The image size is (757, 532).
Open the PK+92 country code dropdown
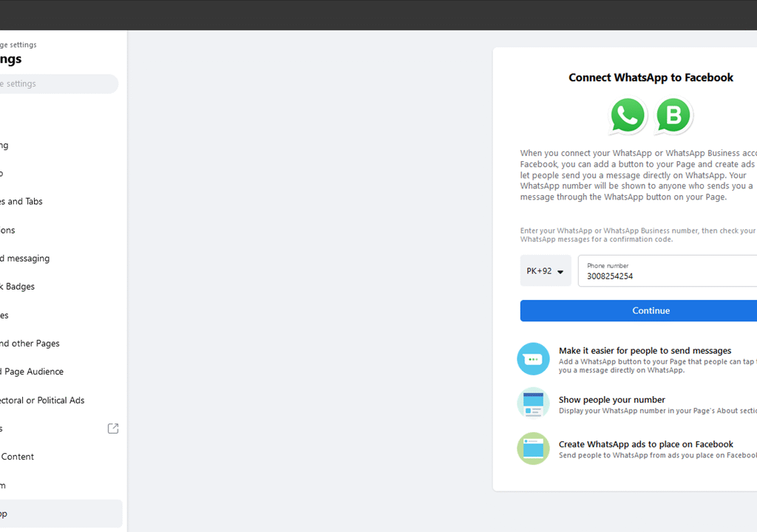pos(546,271)
